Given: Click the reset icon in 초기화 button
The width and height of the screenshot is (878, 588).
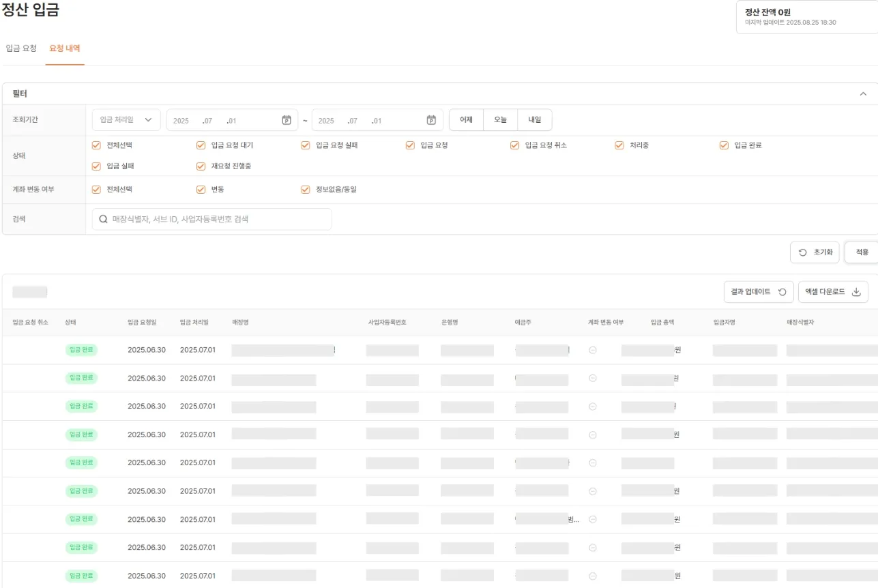Looking at the screenshot, I should tap(803, 252).
